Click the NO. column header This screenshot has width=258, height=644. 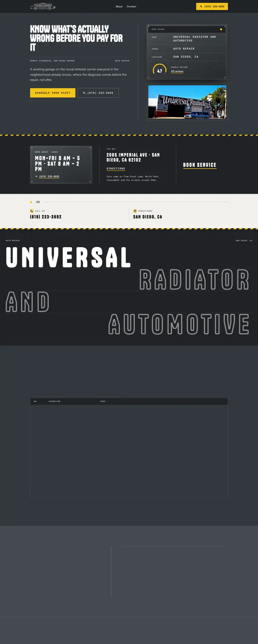(35, 401)
